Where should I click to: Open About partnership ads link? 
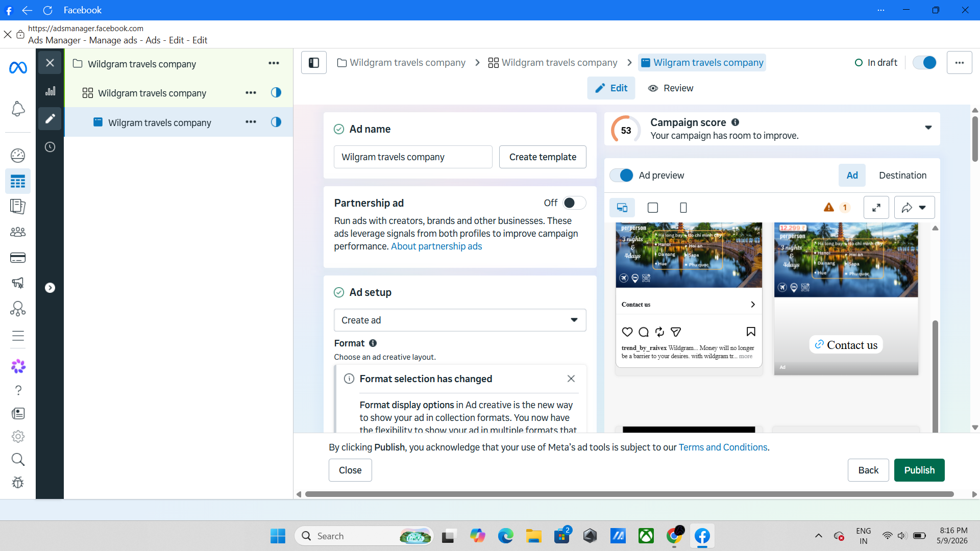pos(436,246)
